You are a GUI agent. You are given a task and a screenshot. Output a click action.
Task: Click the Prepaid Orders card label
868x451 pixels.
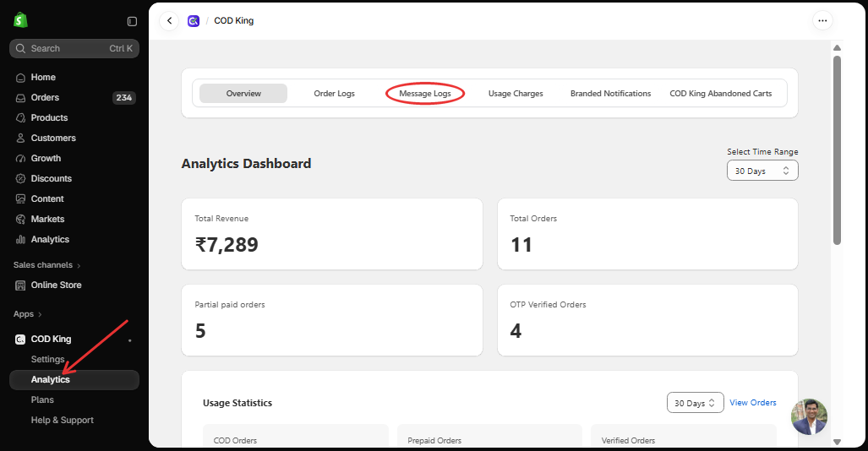point(434,441)
